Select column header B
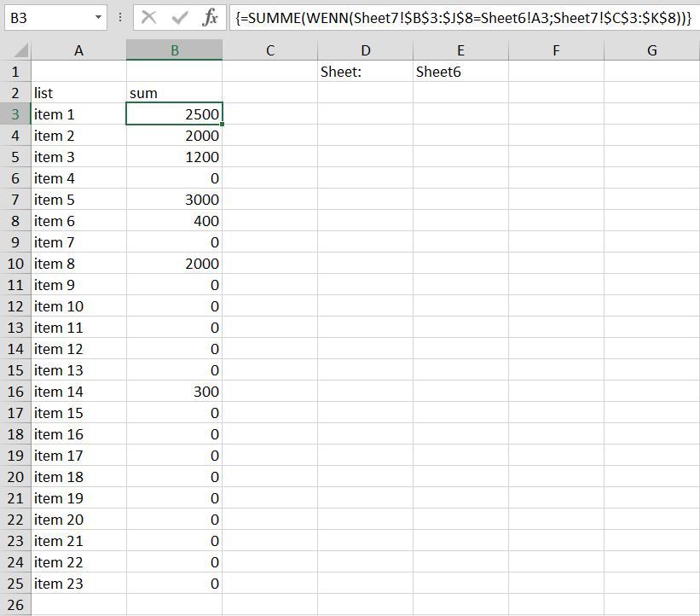The width and height of the screenshot is (700, 616). click(x=174, y=50)
